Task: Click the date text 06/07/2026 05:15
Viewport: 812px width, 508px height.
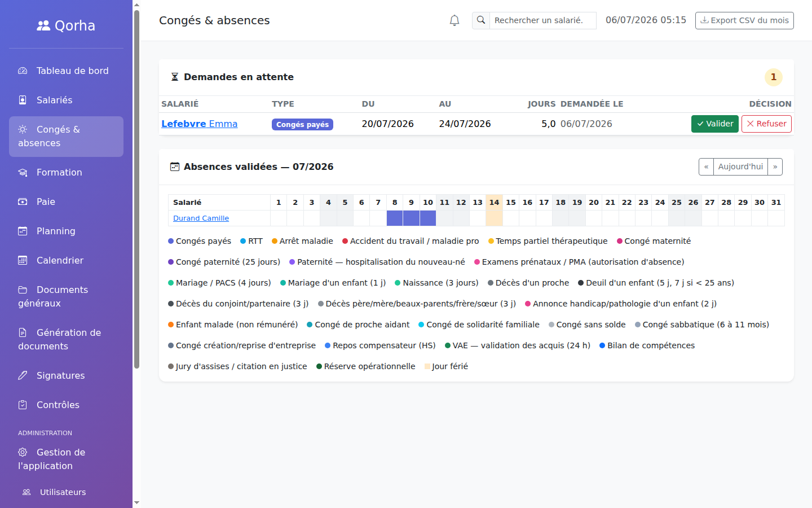Action: 646,20
